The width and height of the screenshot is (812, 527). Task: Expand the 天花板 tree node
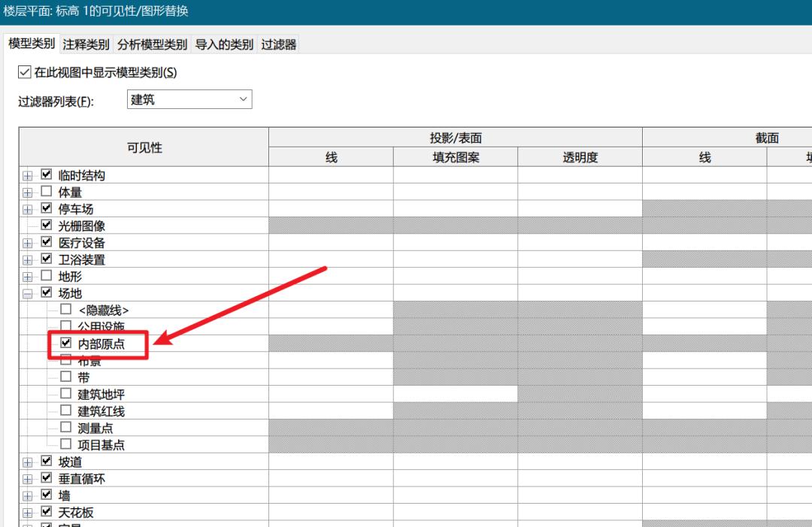click(x=28, y=513)
